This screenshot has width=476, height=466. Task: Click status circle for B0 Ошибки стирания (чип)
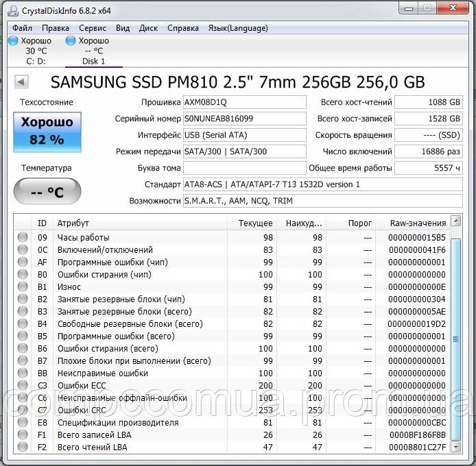tap(23, 274)
